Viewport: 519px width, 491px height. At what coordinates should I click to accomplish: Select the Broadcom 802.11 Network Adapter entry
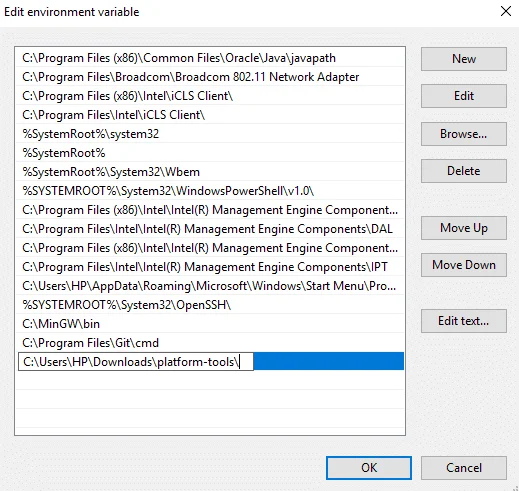tap(210, 77)
